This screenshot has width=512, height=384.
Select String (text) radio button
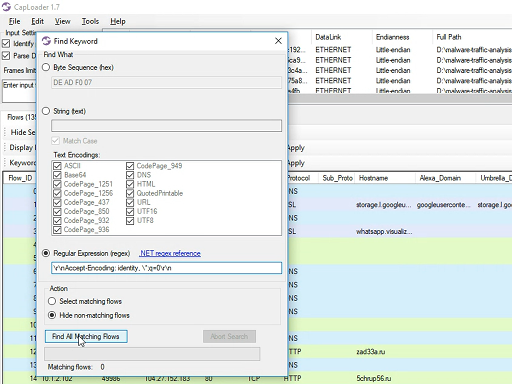[x=46, y=111]
